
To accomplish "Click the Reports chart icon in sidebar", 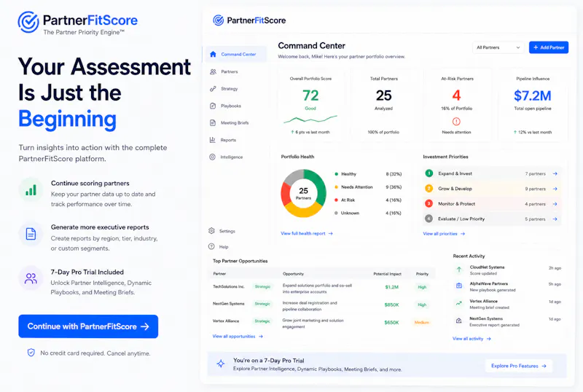I will [x=212, y=140].
